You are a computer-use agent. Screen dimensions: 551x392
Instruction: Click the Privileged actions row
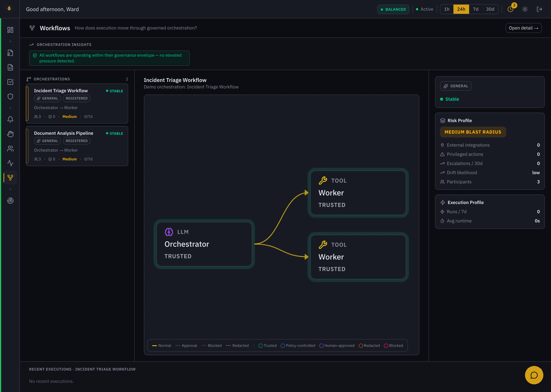click(x=490, y=154)
